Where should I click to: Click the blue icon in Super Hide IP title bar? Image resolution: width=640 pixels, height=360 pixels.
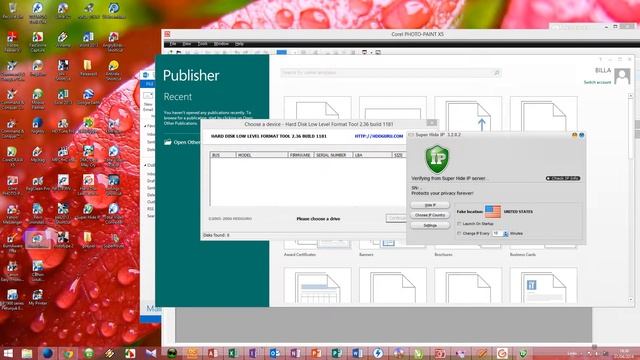click(581, 135)
